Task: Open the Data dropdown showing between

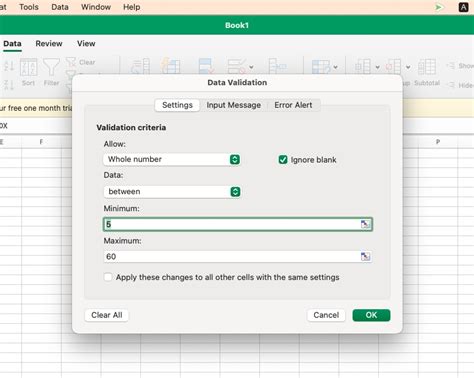Action: tap(172, 192)
